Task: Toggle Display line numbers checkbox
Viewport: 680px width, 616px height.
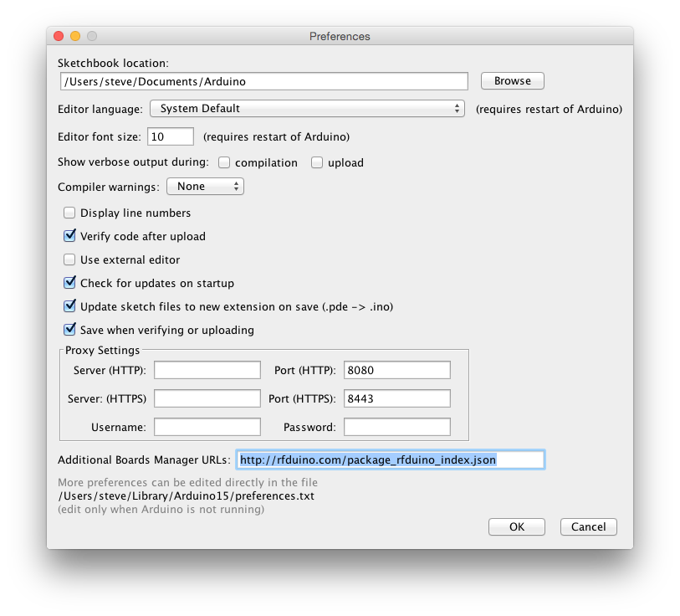Action: (x=70, y=213)
